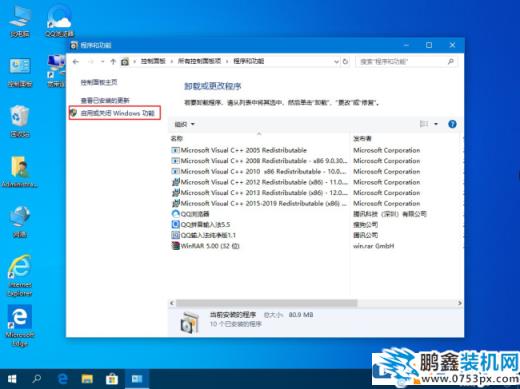Image resolution: width=520 pixels, height=389 pixels.
Task: Click the Control Panel address bar icon
Action: (x=125, y=62)
